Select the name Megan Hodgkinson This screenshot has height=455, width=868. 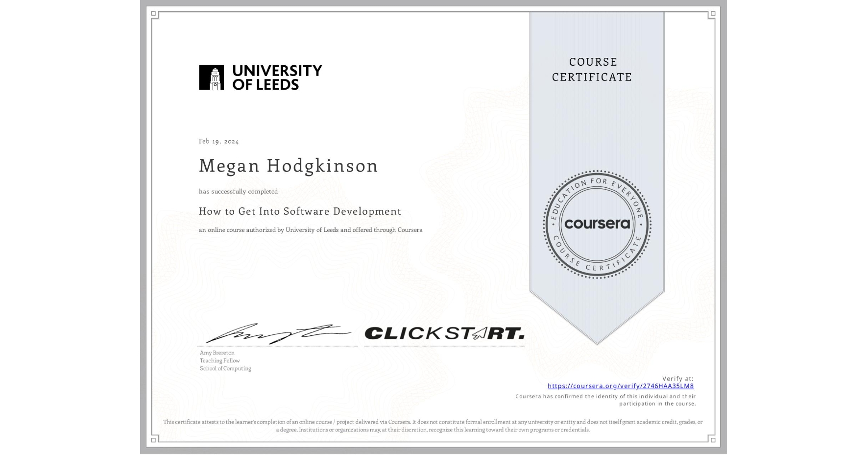point(289,165)
